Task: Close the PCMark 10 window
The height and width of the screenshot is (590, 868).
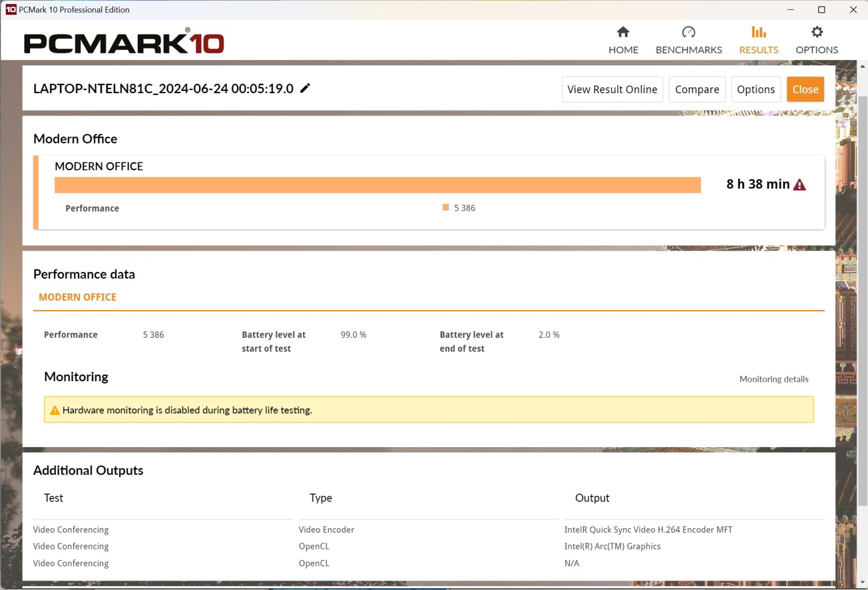Action: pos(853,9)
